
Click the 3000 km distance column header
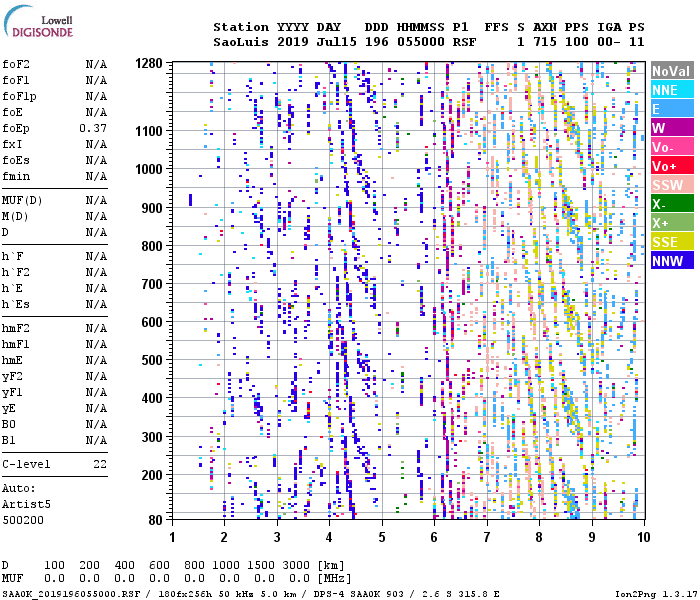coord(296,565)
